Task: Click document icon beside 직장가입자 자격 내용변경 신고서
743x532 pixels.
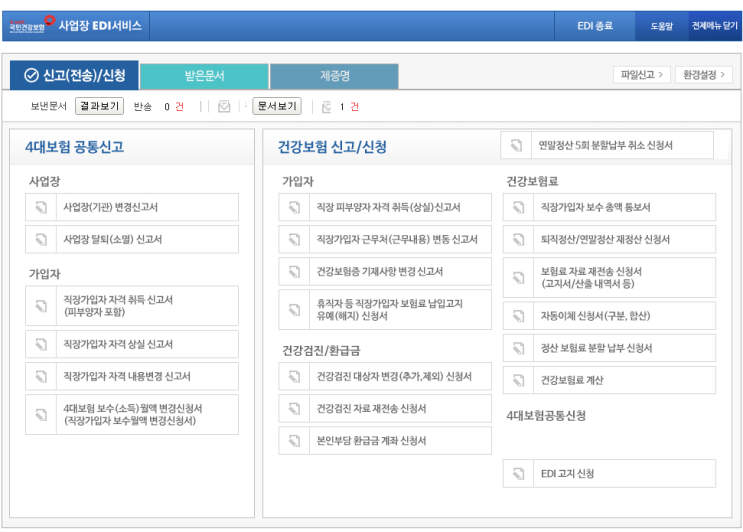Action: point(41,377)
